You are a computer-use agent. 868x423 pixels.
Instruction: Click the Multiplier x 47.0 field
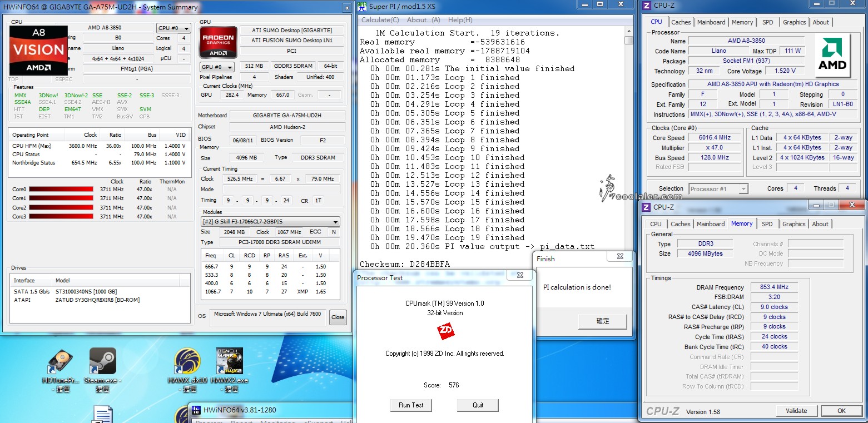[715, 148]
